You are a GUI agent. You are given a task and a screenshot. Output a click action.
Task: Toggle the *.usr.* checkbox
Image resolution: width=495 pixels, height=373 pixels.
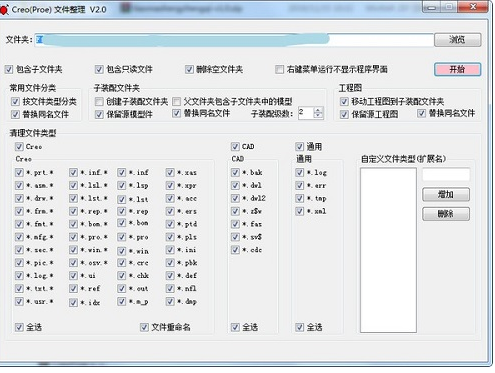[x=19, y=301]
